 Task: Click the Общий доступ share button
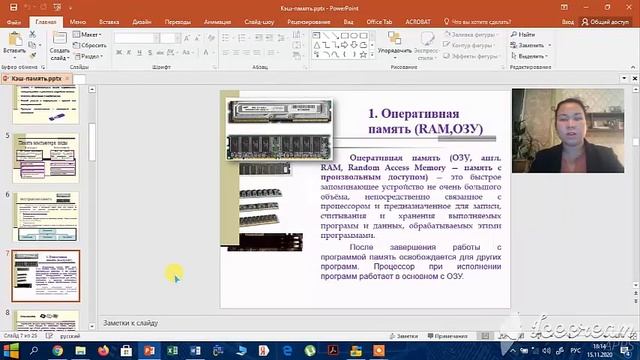pos(606,22)
